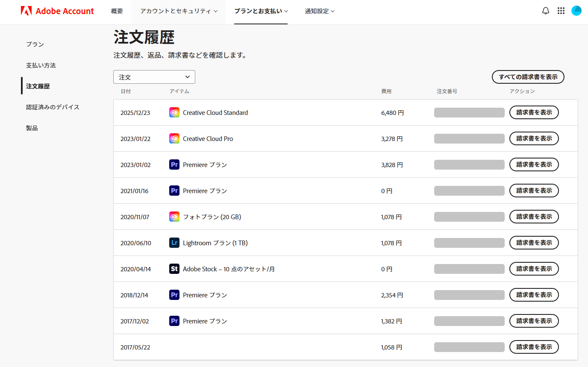
Task: Expand the アカウントとセキュリティ menu
Action: (x=179, y=11)
